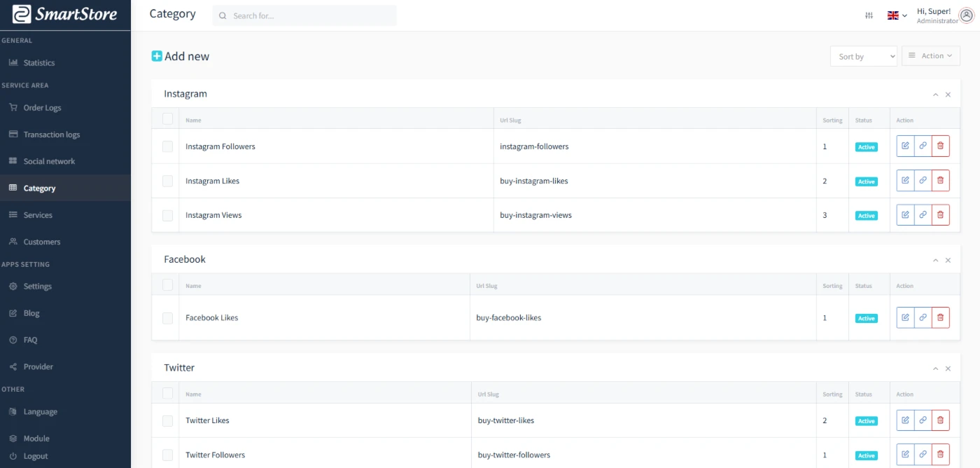Open Settings in sidebar

click(x=65, y=287)
